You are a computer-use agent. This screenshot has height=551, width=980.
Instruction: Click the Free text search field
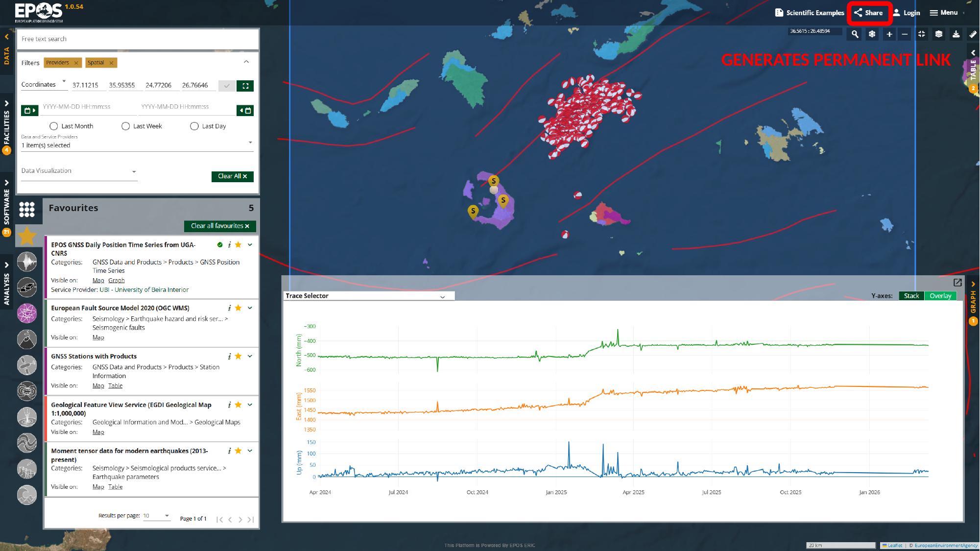click(137, 39)
